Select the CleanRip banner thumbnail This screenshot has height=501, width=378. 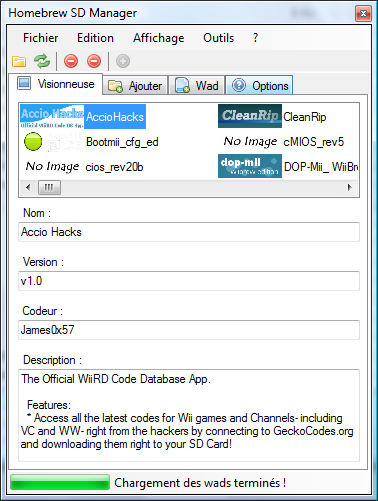[x=250, y=116]
